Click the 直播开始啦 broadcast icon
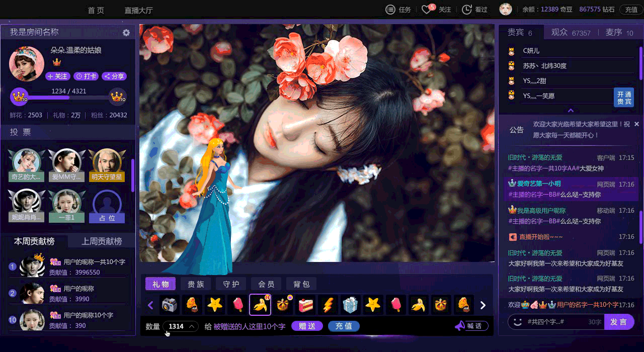Image resolution: width=644 pixels, height=352 pixels. tap(513, 237)
